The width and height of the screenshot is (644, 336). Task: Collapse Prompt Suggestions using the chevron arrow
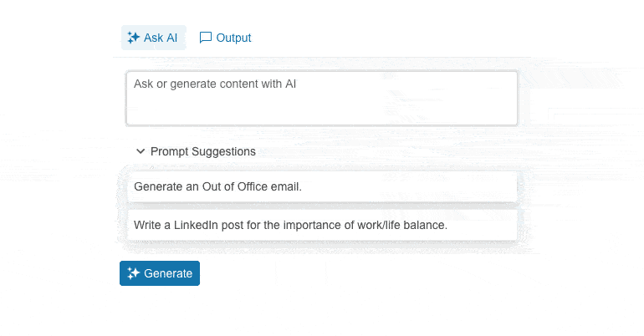tap(141, 151)
